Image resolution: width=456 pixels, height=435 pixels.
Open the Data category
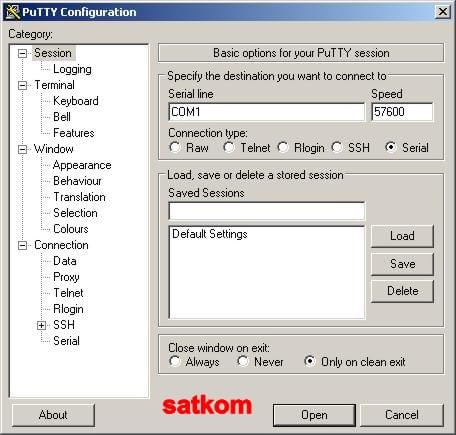65,261
